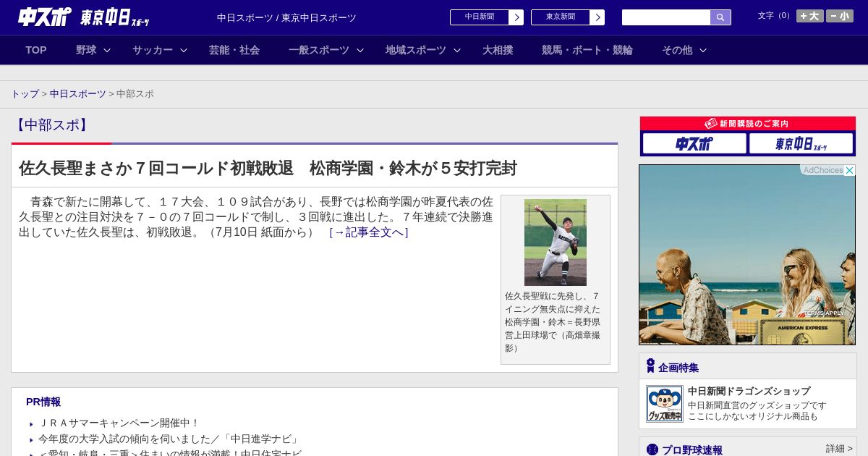This screenshot has height=456, width=868.
Task: Open 地域スポーツ navigation menu
Action: pos(416,50)
